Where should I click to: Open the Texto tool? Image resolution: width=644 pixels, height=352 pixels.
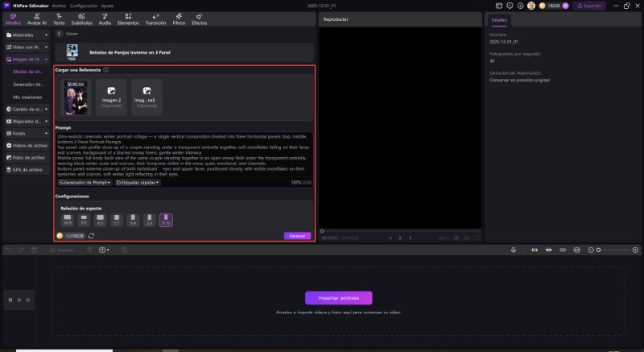59,19
